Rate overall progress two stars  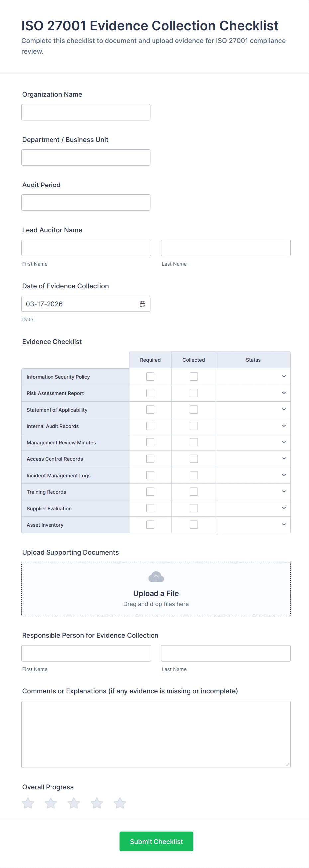point(51,803)
